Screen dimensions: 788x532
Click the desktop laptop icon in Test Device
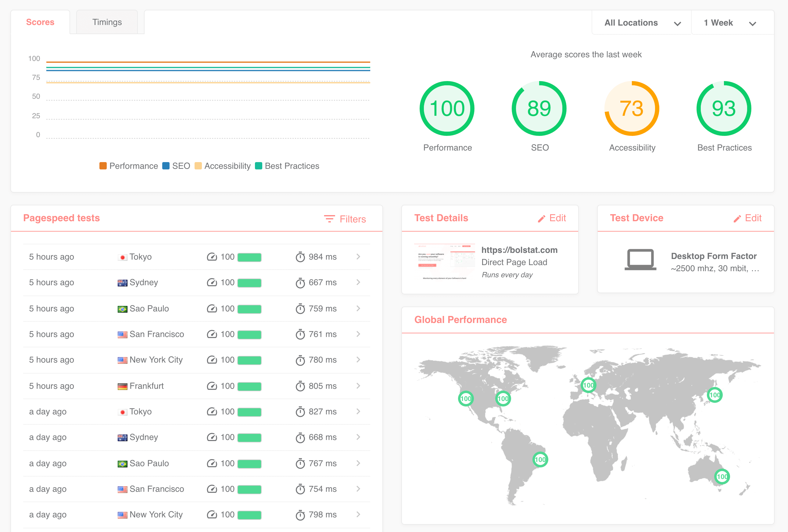pos(640,260)
